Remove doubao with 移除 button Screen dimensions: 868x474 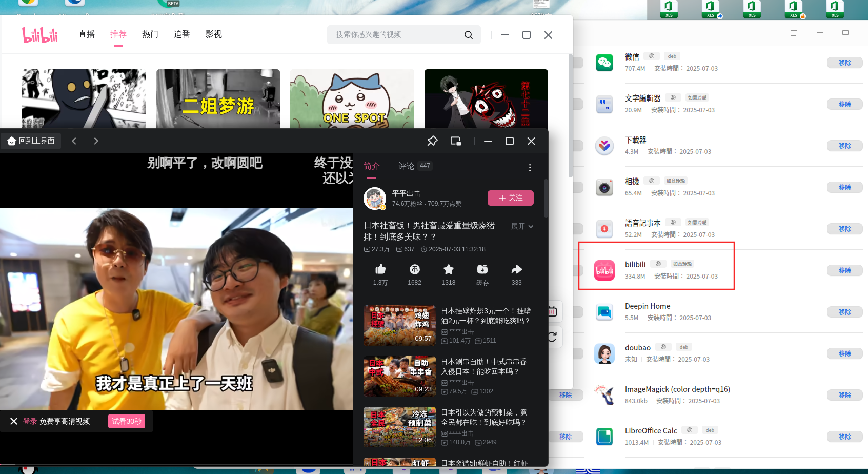pos(845,353)
